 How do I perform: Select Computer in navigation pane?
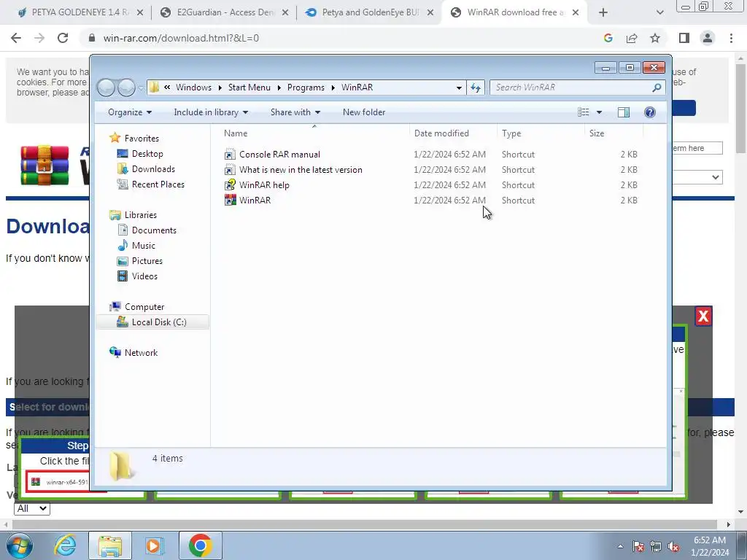coord(144,307)
